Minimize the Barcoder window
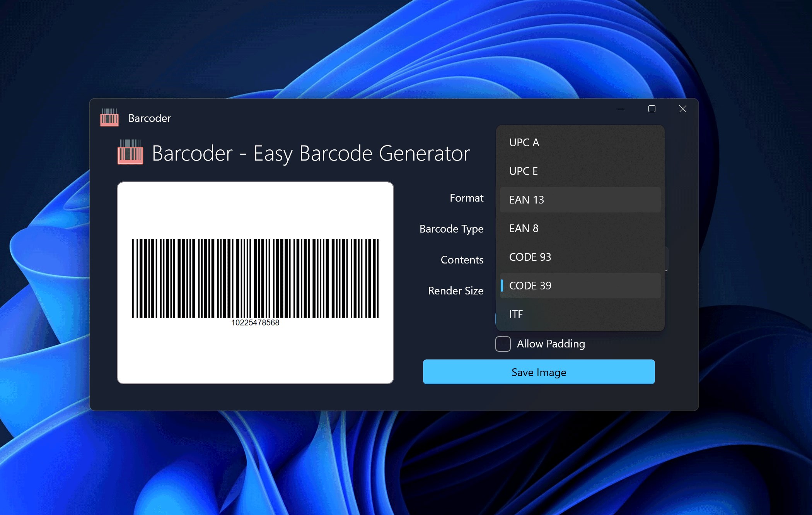812x515 pixels. point(621,109)
